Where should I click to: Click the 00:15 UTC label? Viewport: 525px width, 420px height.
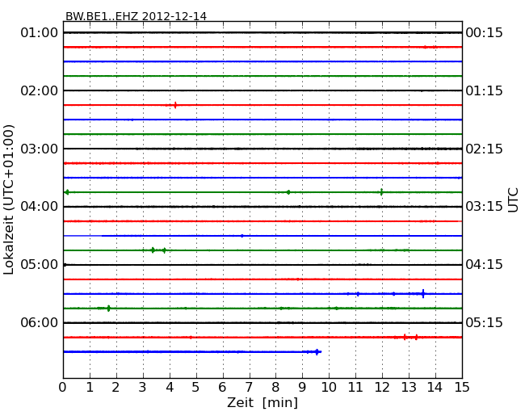tap(484, 33)
